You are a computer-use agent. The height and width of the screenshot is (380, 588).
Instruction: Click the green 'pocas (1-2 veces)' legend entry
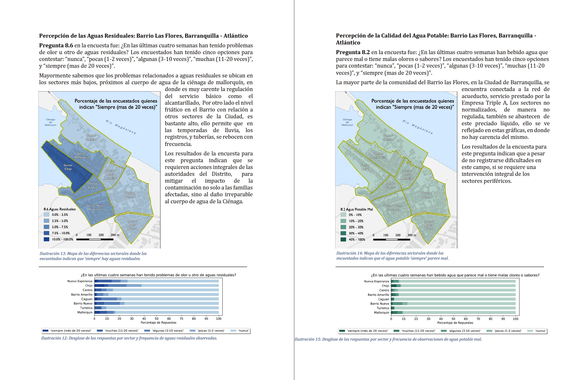(504, 331)
